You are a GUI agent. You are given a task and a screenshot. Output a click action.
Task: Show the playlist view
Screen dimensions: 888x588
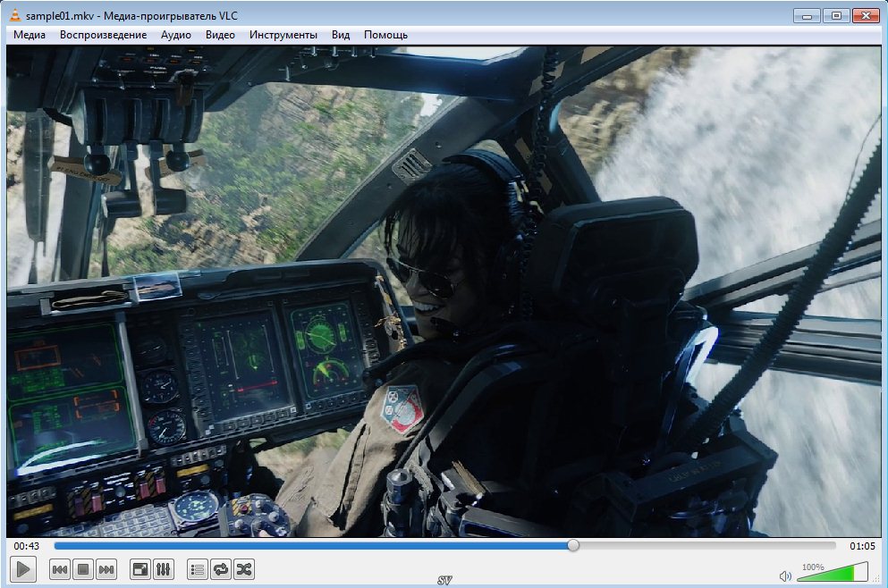pos(198,569)
